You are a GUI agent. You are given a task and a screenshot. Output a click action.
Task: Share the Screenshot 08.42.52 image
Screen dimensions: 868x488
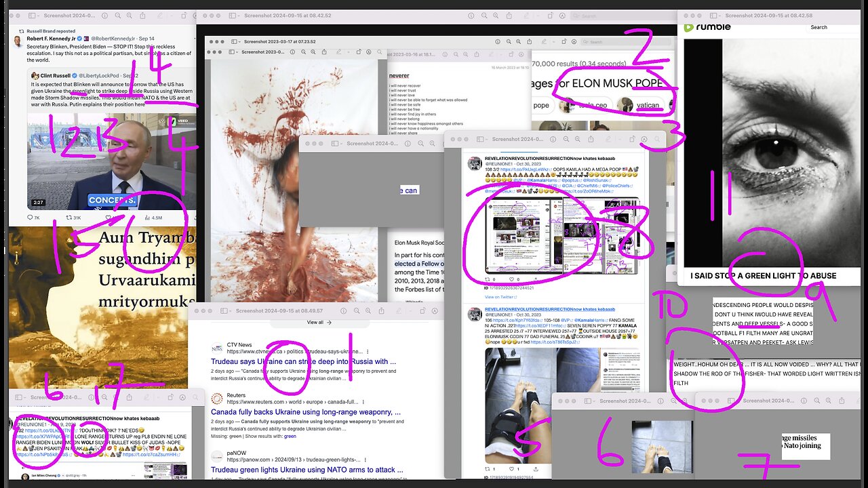(x=509, y=15)
